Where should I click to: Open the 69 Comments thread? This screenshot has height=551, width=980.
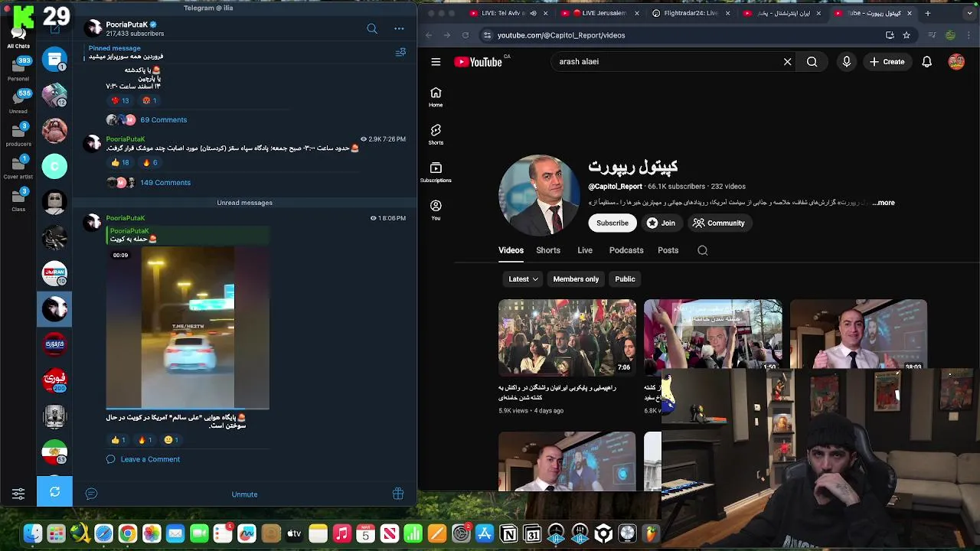tap(163, 119)
